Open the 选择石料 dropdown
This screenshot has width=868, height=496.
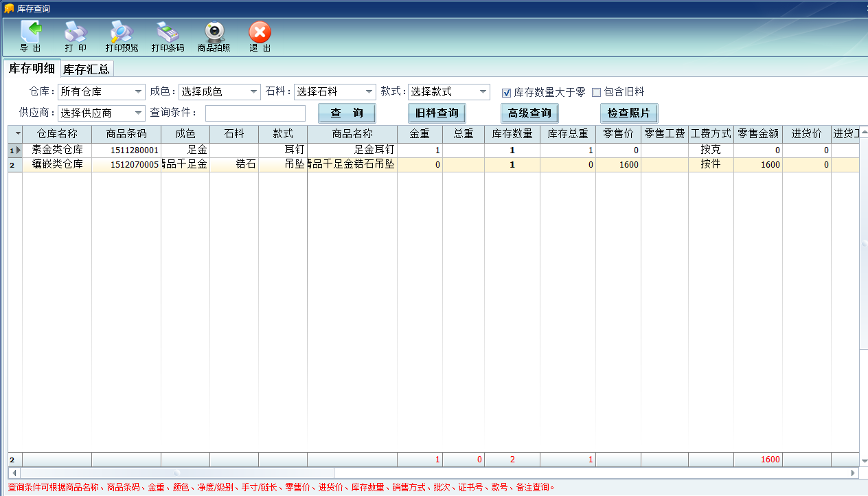pos(369,92)
